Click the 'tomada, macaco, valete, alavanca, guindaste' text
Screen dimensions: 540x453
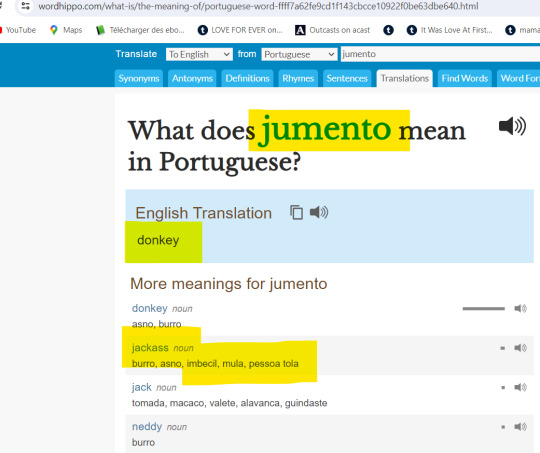pos(229,403)
